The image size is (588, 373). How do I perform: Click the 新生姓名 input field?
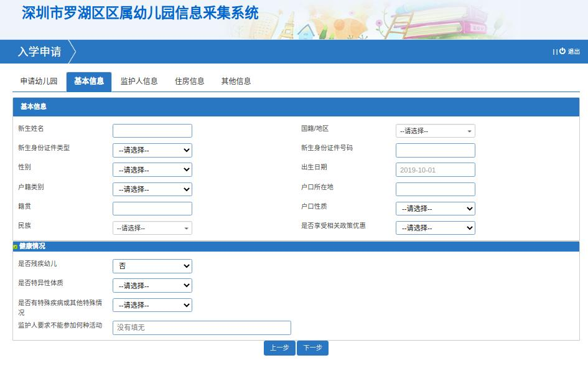coord(152,130)
